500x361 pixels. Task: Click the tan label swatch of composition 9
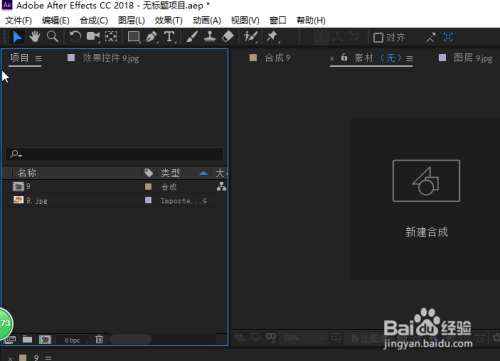pos(148,187)
